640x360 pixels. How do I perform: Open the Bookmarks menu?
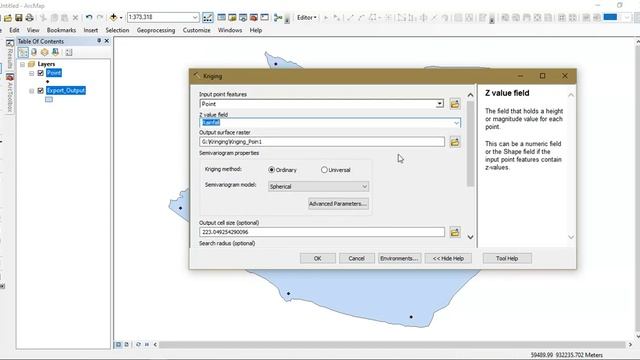(x=61, y=30)
